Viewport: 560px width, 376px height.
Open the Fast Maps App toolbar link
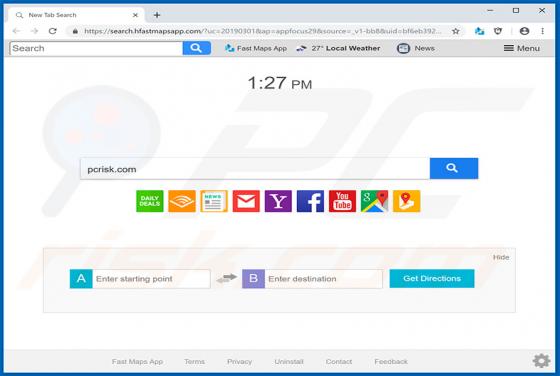click(x=256, y=48)
